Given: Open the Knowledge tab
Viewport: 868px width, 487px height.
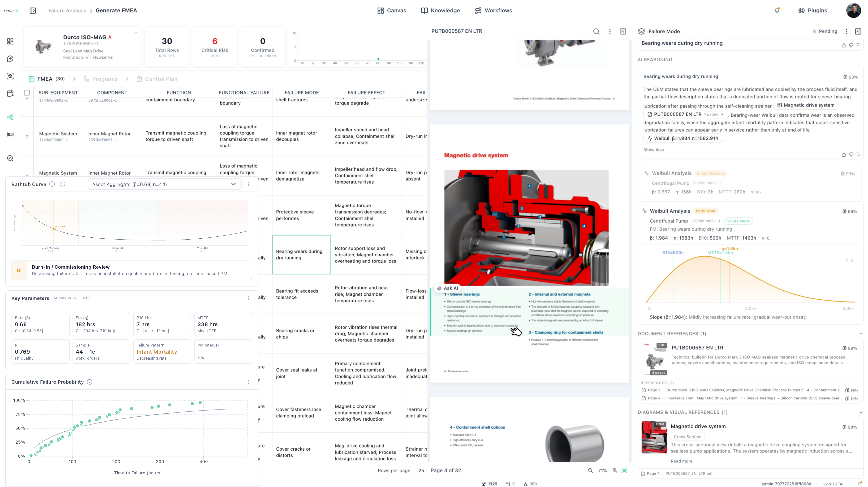Looking at the screenshot, I should (x=440, y=10).
